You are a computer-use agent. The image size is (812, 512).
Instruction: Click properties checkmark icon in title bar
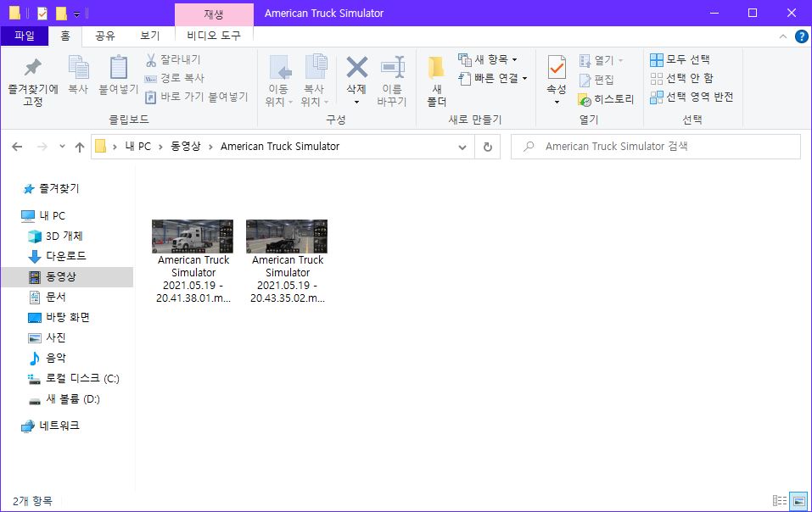click(x=42, y=13)
